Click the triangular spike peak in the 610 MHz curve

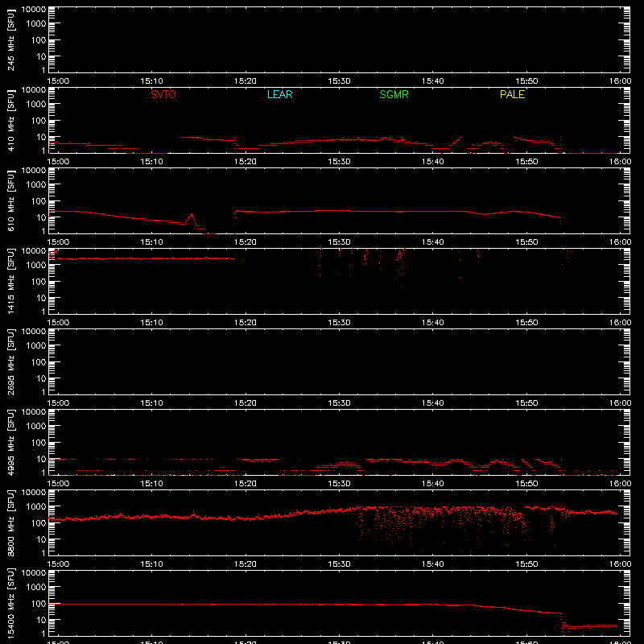click(x=191, y=214)
